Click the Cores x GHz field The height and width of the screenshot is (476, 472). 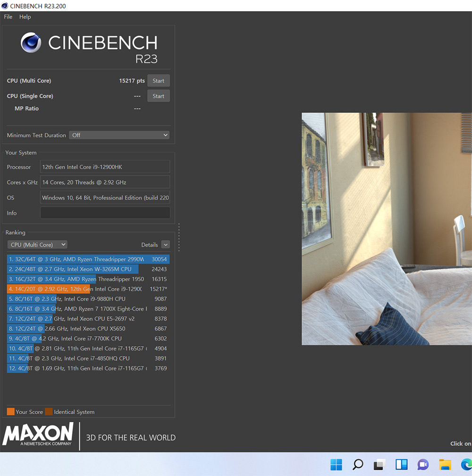(x=105, y=182)
